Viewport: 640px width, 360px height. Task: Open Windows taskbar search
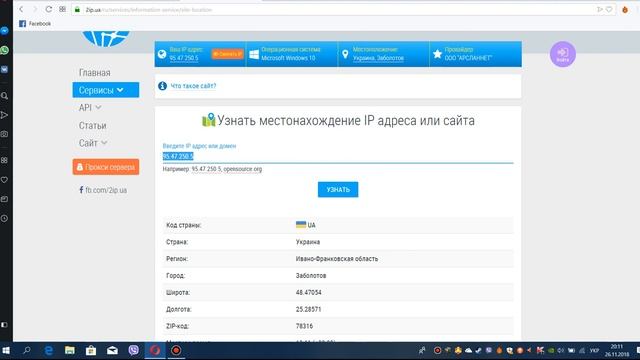(27, 351)
